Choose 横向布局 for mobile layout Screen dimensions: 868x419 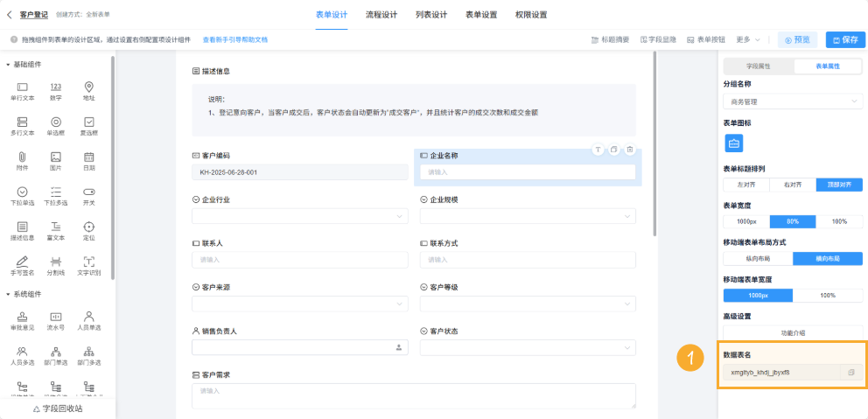click(x=828, y=258)
